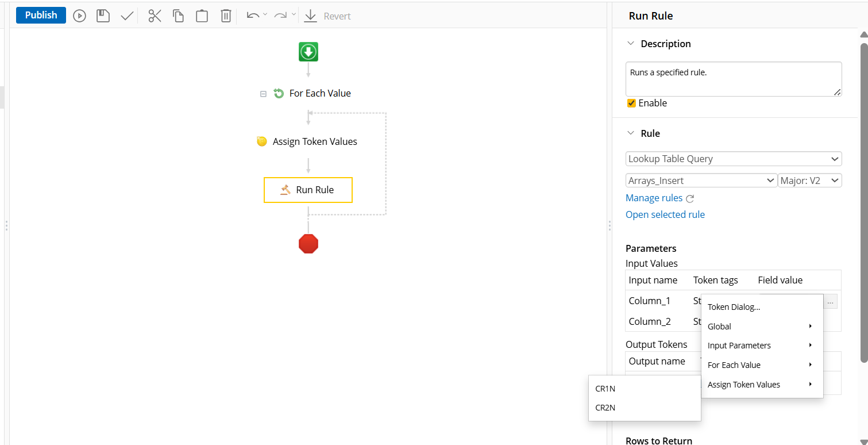Click the Run (play) icon in toolbar
This screenshot has height=445, width=868.
point(79,16)
